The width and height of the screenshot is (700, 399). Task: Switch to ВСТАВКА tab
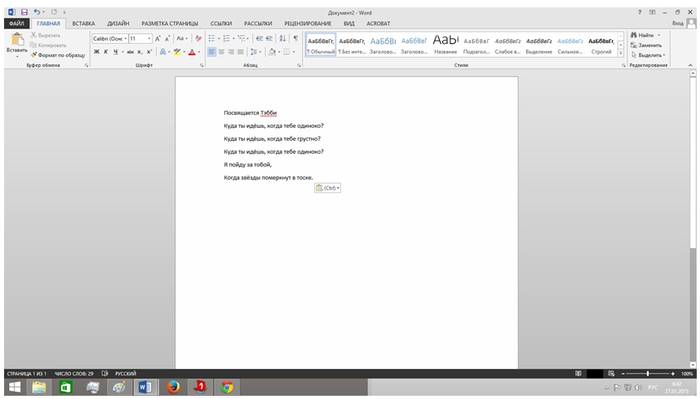coord(83,23)
